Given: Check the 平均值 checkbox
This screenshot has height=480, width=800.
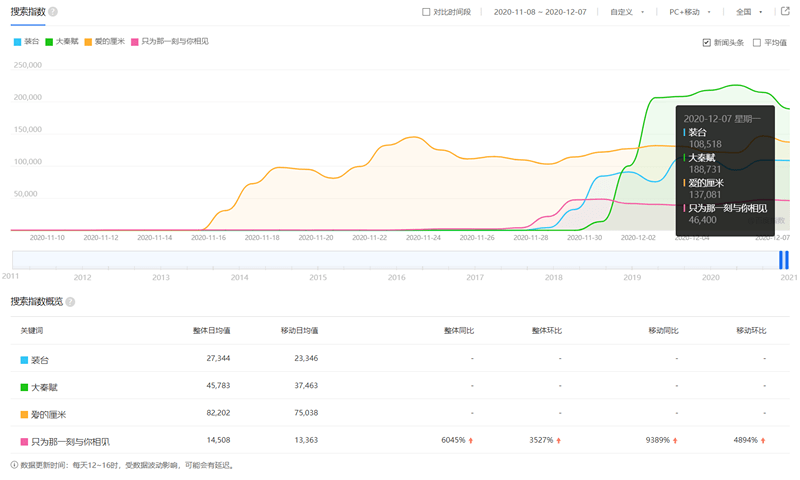Looking at the screenshot, I should (x=757, y=43).
